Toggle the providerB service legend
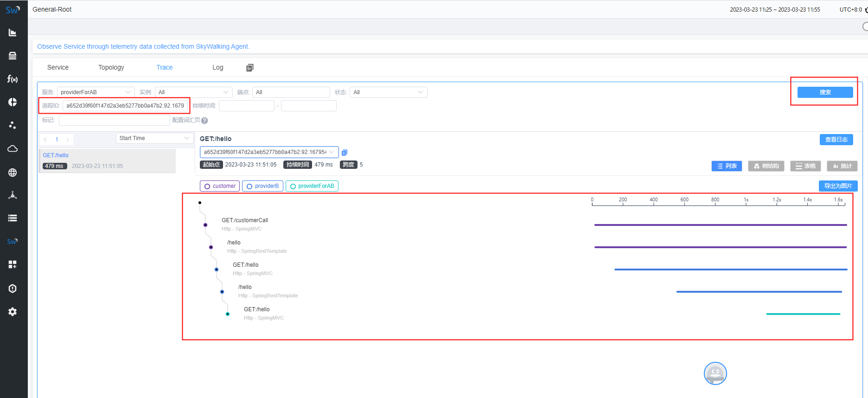Image resolution: width=868 pixels, height=398 pixels. pos(262,186)
